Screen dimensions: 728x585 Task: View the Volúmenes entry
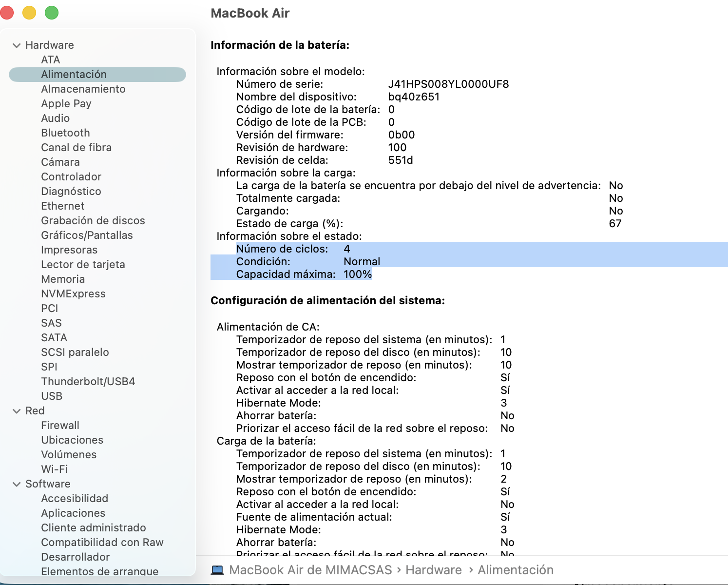point(69,454)
